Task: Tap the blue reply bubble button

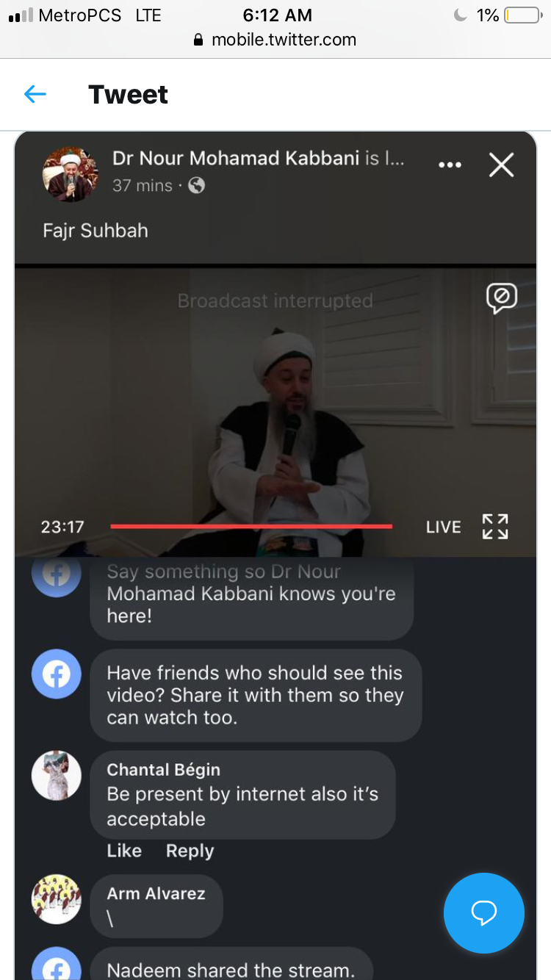Action: coord(484,913)
